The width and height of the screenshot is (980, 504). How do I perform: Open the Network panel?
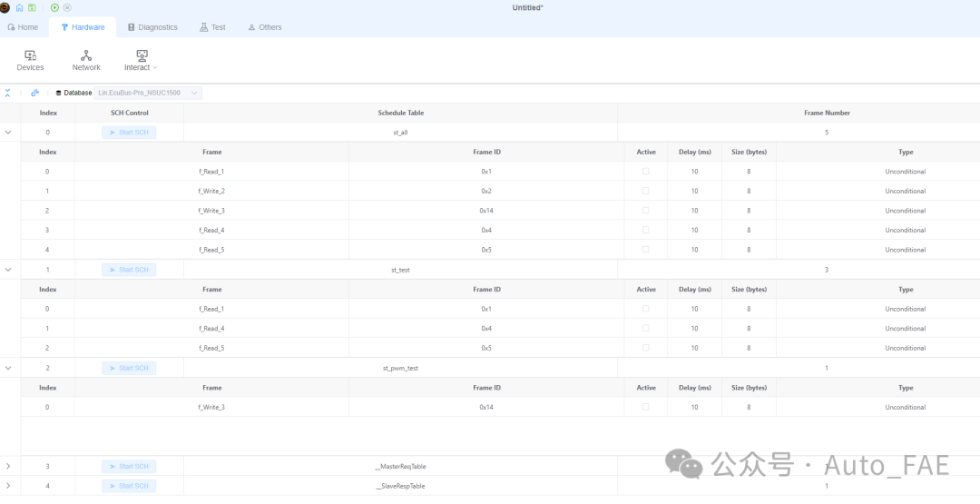point(86,61)
